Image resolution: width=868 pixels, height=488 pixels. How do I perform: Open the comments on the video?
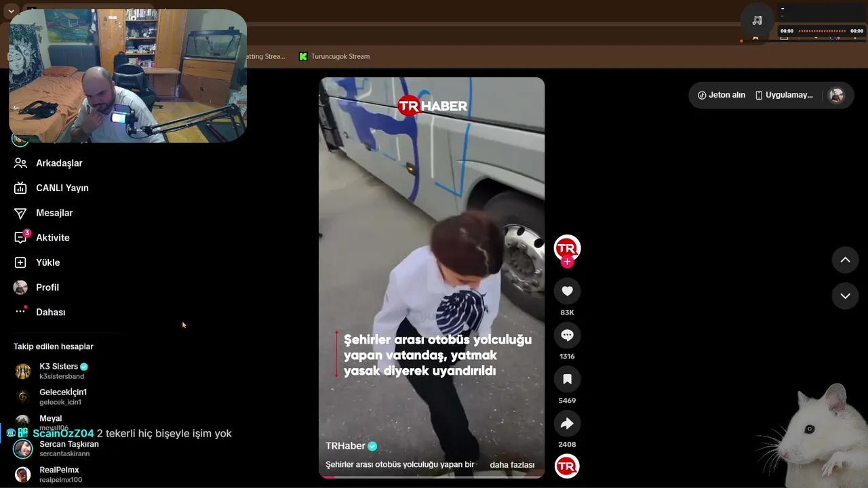pyautogui.click(x=567, y=335)
